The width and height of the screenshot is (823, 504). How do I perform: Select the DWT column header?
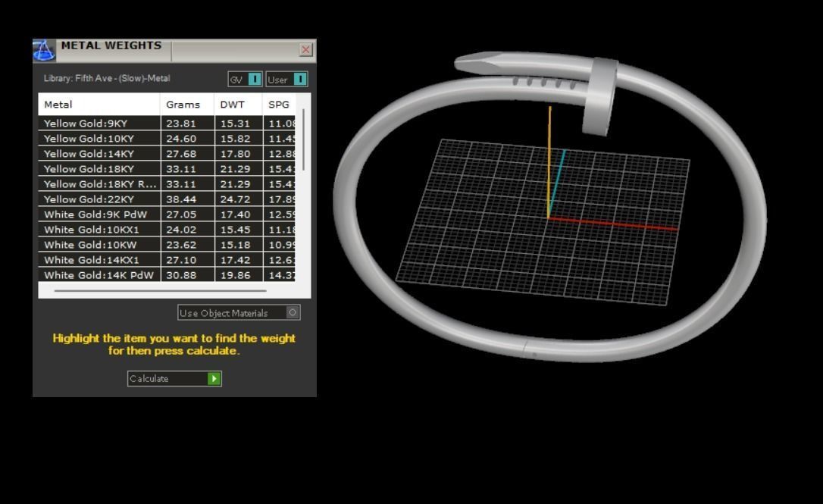pos(238,105)
